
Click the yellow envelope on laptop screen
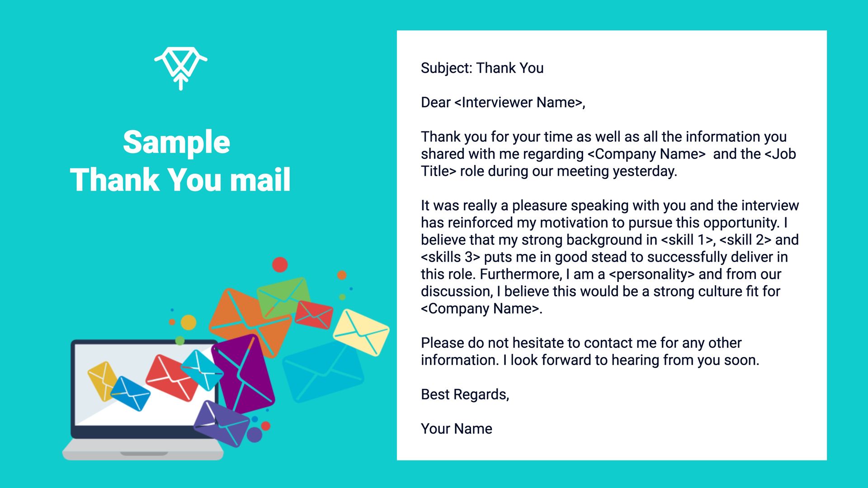(x=103, y=380)
